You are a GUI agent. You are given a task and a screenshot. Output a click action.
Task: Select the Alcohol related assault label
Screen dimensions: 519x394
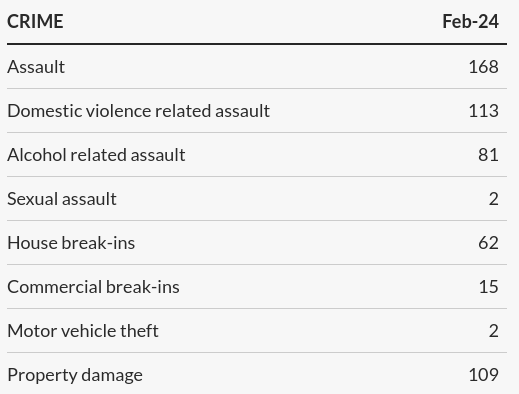96,155
